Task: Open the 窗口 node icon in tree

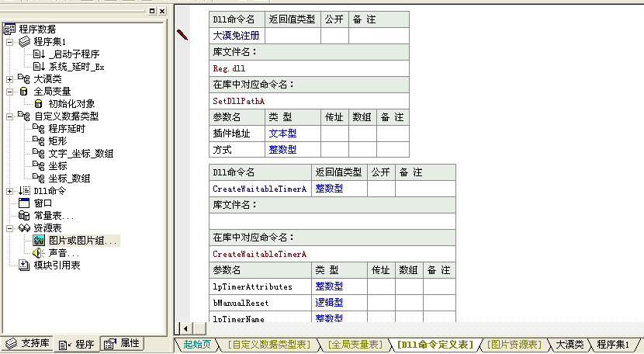Action: pyautogui.click(x=24, y=203)
